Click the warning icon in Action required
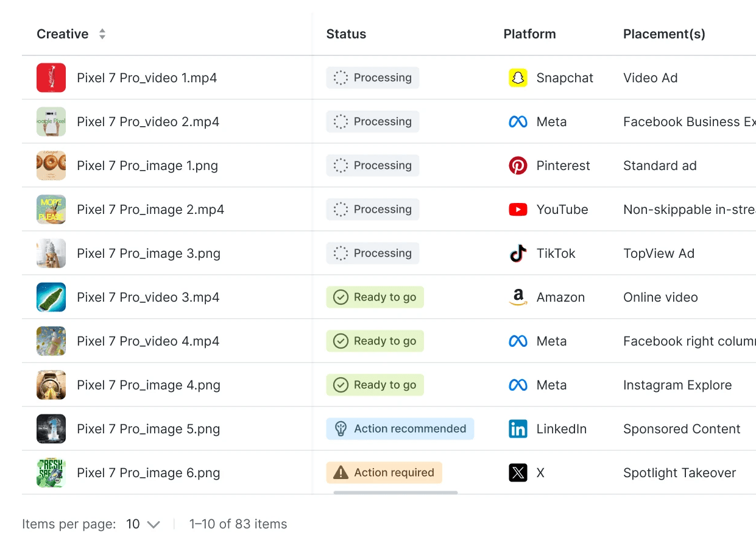This screenshot has width=756, height=540. click(x=341, y=473)
